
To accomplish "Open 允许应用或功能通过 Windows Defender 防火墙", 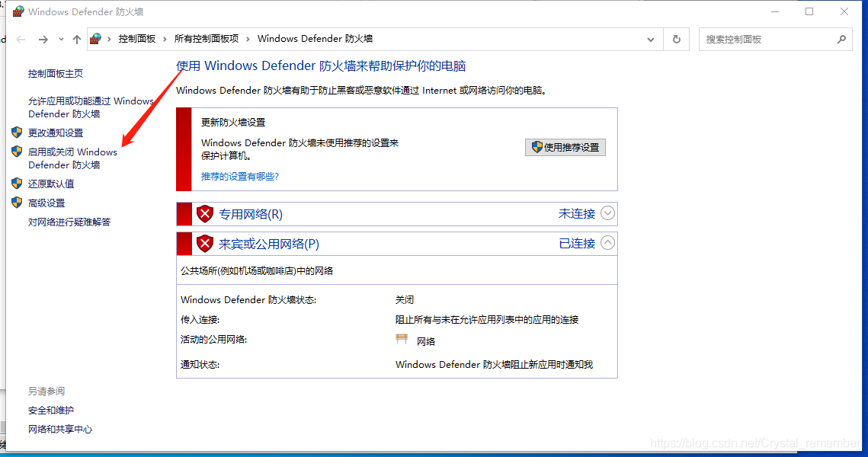I will click(91, 107).
